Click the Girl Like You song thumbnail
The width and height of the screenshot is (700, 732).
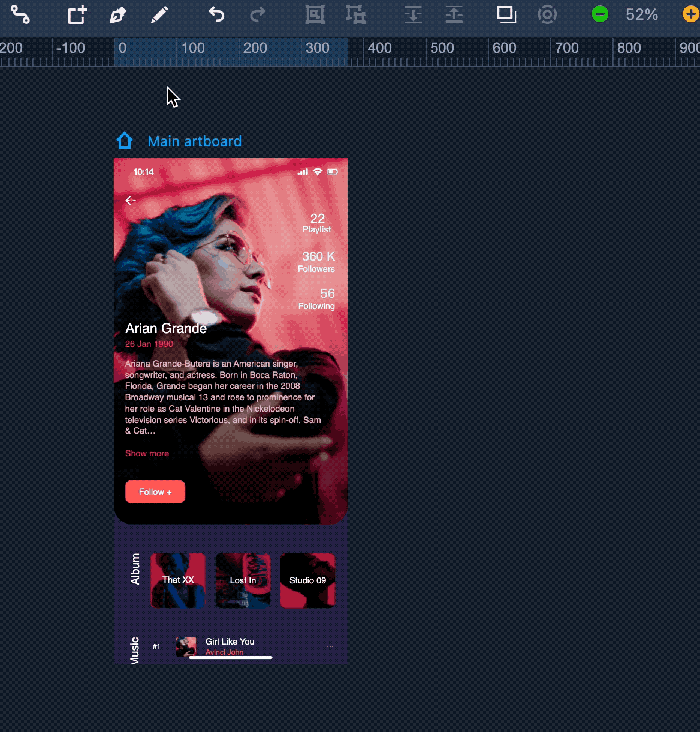[186, 646]
